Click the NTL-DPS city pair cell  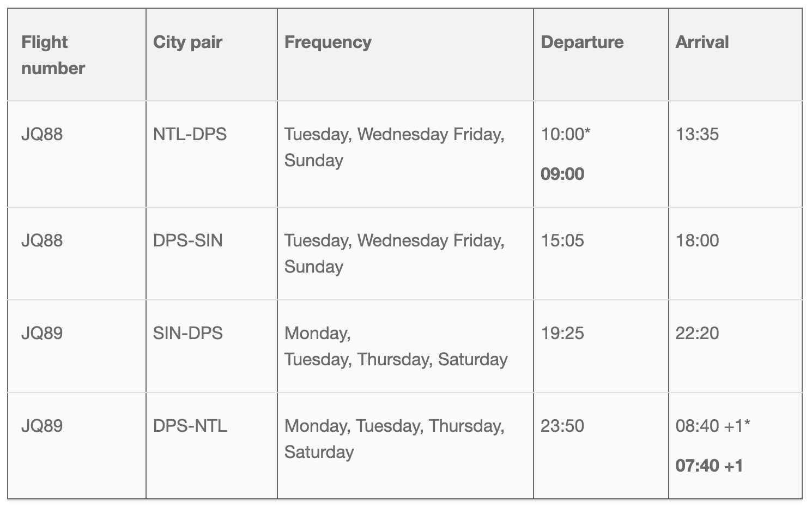pyautogui.click(x=190, y=134)
